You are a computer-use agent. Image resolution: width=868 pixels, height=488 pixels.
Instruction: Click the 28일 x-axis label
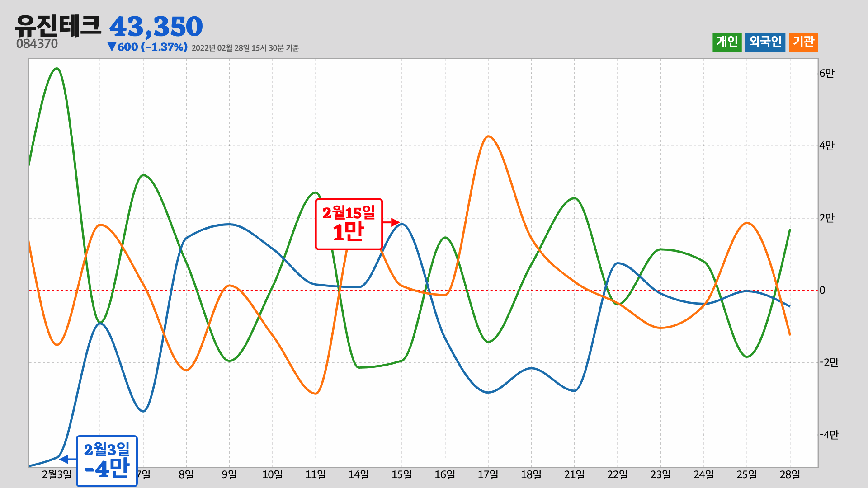pyautogui.click(x=790, y=474)
